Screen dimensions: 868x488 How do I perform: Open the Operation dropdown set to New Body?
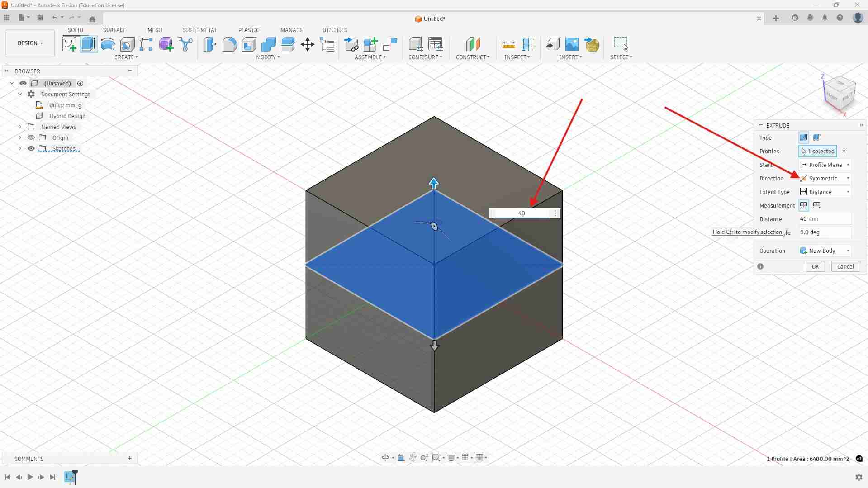(x=825, y=251)
